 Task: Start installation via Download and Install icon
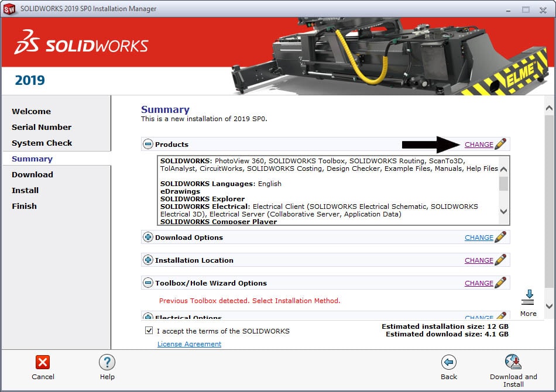(x=513, y=362)
